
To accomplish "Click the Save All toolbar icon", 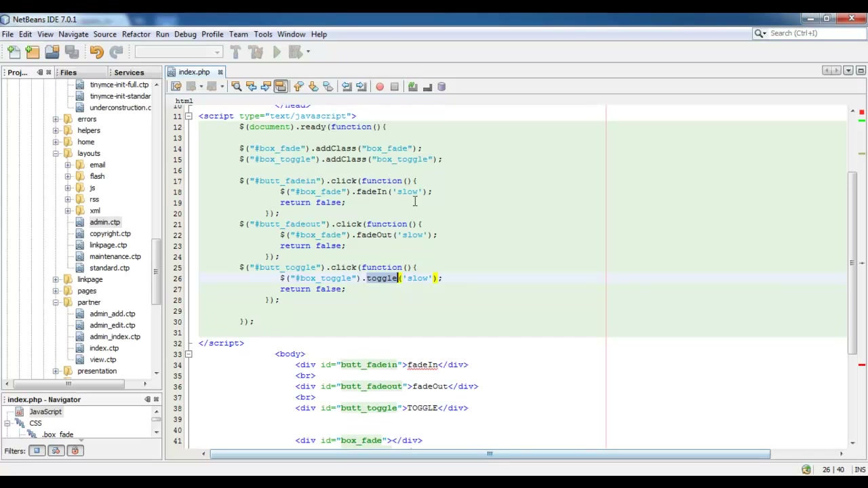I will coord(71,52).
